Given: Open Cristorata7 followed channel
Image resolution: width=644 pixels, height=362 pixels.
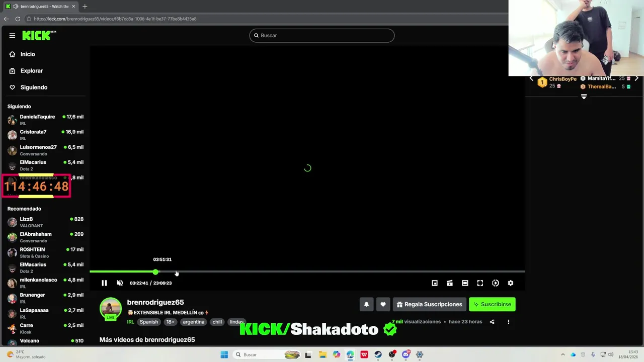Looking at the screenshot, I should click(45, 135).
